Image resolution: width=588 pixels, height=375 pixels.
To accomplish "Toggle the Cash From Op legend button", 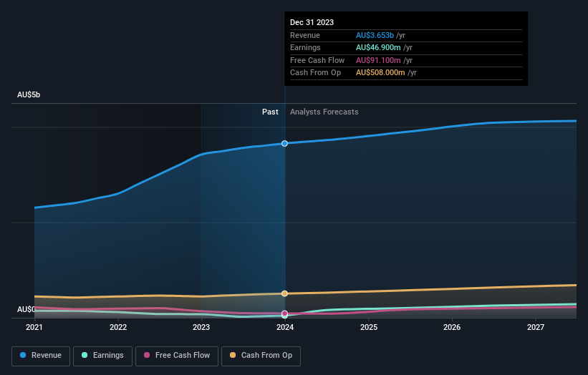I will tap(261, 356).
